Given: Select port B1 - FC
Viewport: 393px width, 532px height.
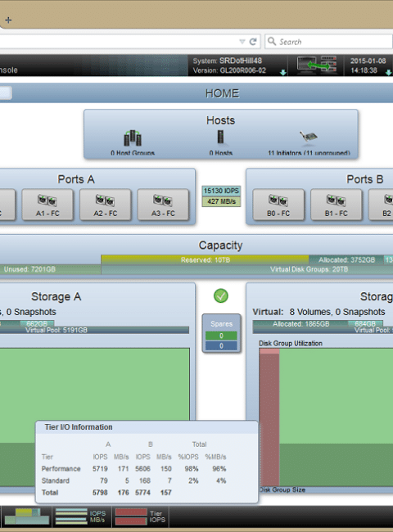Looking at the screenshot, I should (x=337, y=205).
